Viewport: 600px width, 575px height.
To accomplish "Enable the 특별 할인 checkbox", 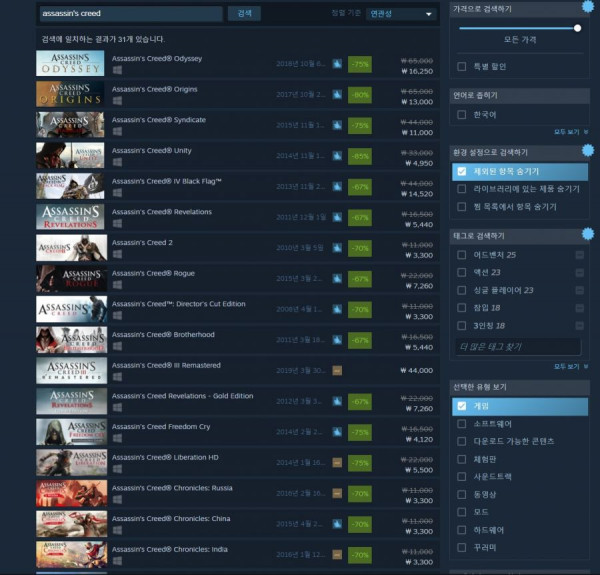I will click(x=462, y=67).
